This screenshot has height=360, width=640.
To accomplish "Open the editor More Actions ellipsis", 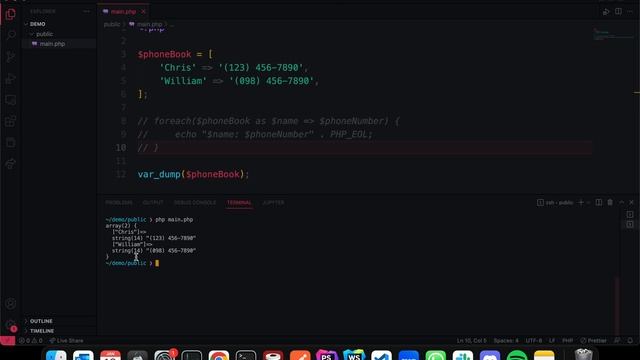I will [630, 11].
